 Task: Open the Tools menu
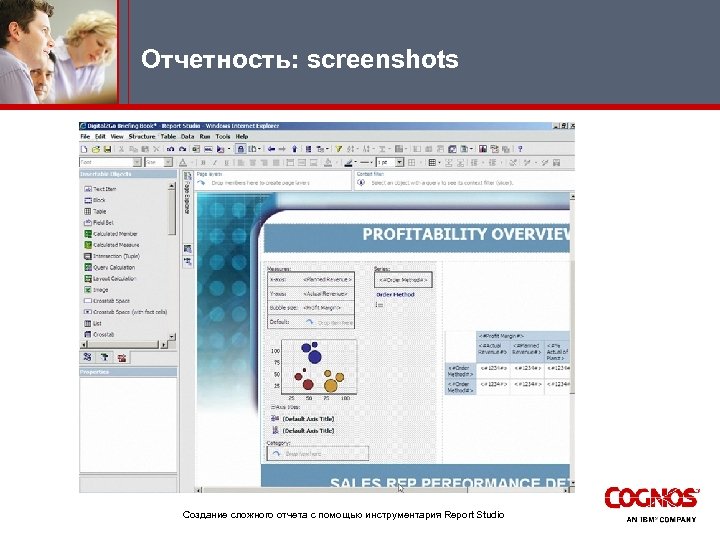coord(223,137)
